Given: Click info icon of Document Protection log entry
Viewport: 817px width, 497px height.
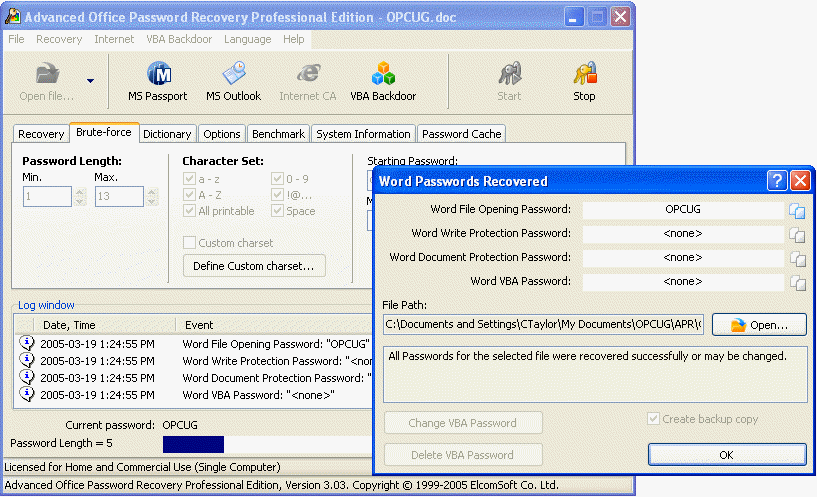Looking at the screenshot, I should (x=27, y=377).
